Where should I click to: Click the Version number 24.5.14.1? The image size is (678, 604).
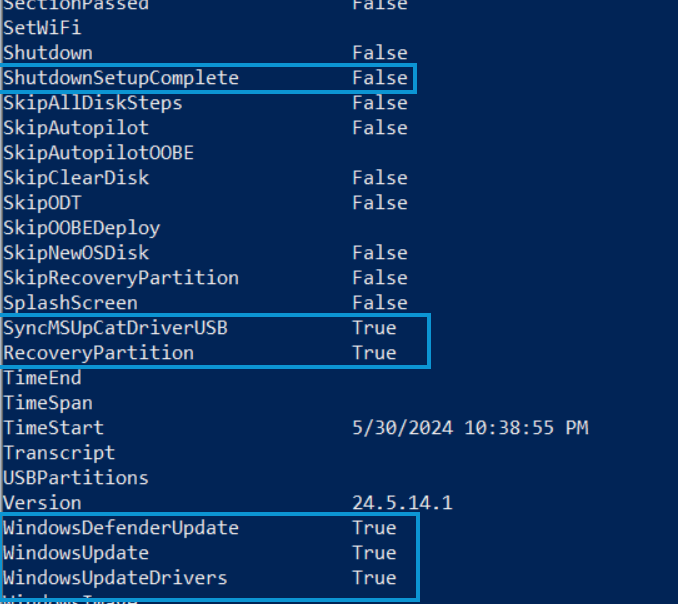402,503
